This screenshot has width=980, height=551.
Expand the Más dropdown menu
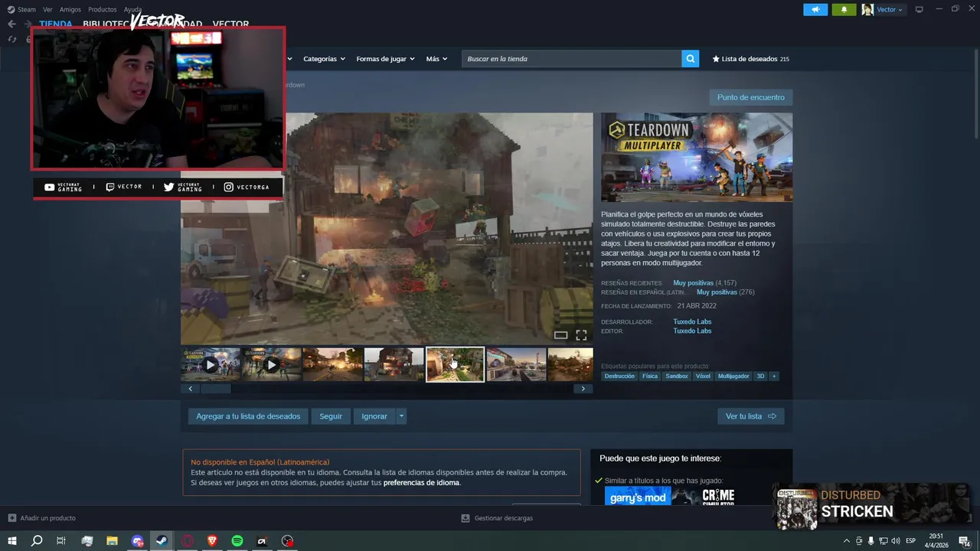pos(436,59)
